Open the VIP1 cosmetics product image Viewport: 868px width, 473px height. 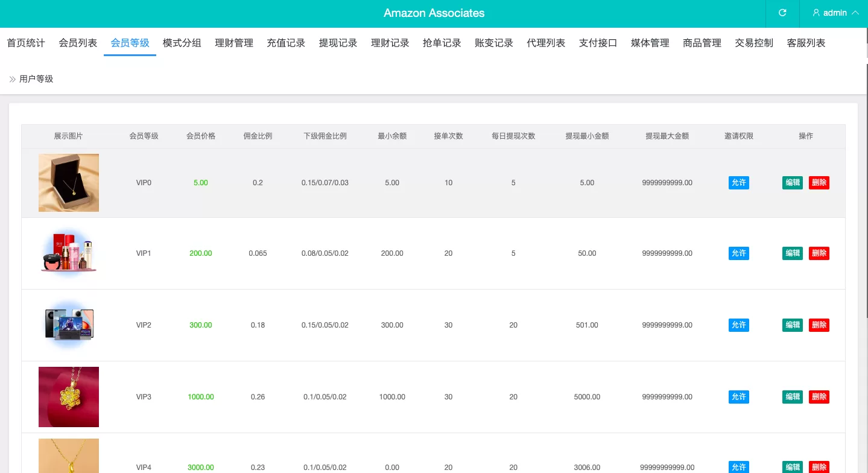tap(69, 253)
